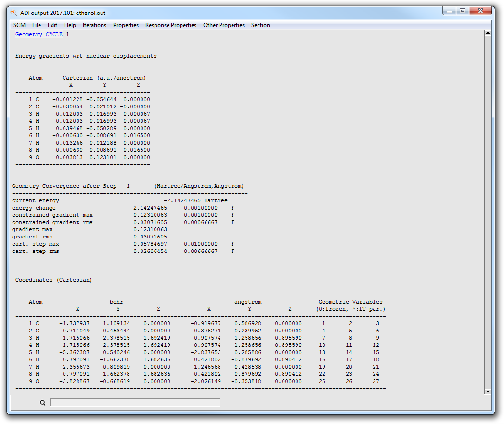
Task: Click the 'Geometry Convergence after Step' heading
Action: 65,186
